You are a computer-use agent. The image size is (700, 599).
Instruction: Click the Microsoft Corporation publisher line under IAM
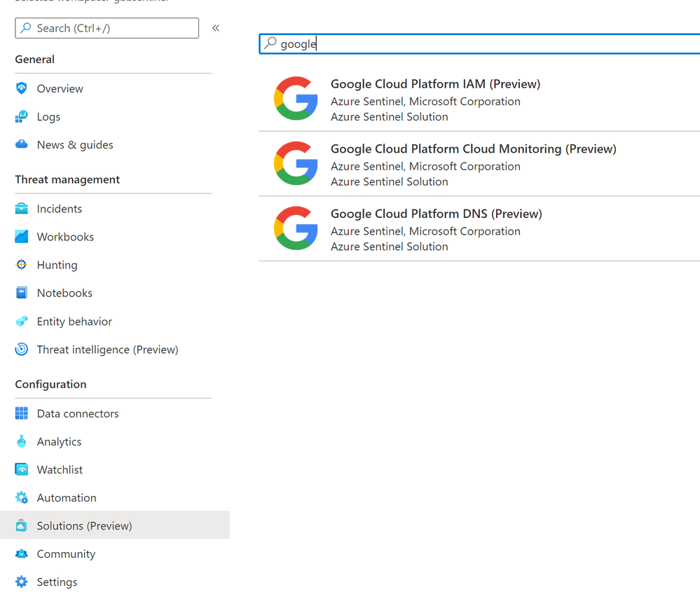coord(425,102)
